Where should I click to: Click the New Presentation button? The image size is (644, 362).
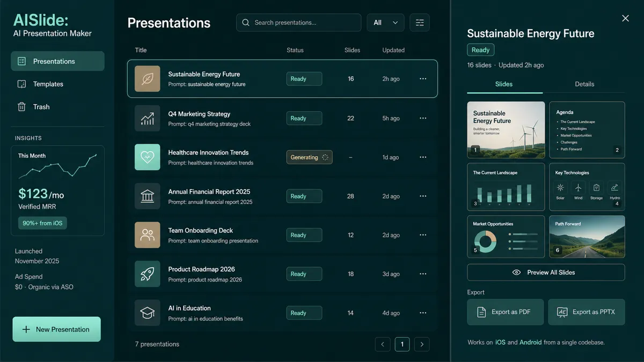pos(56,329)
